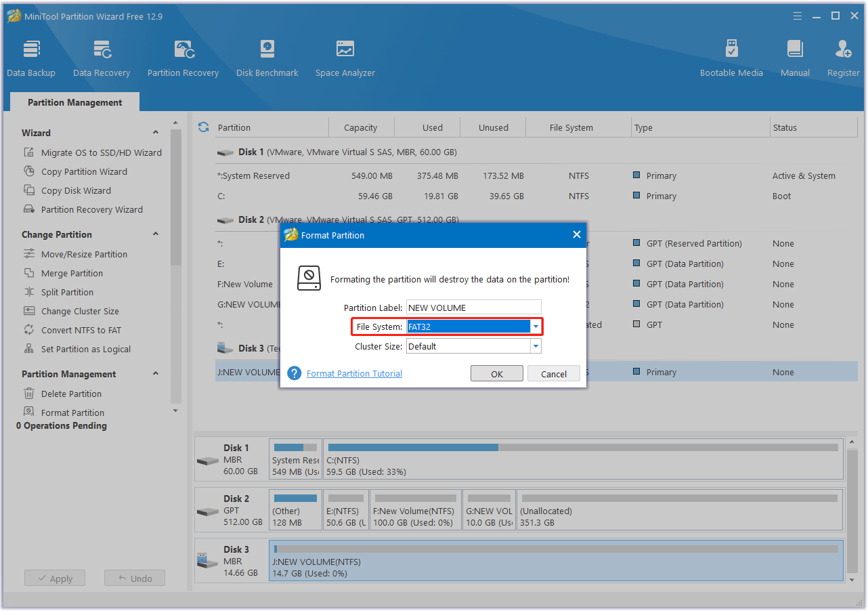Choose Move/Resize Partition
This screenshot has width=868, height=611.
click(75, 254)
